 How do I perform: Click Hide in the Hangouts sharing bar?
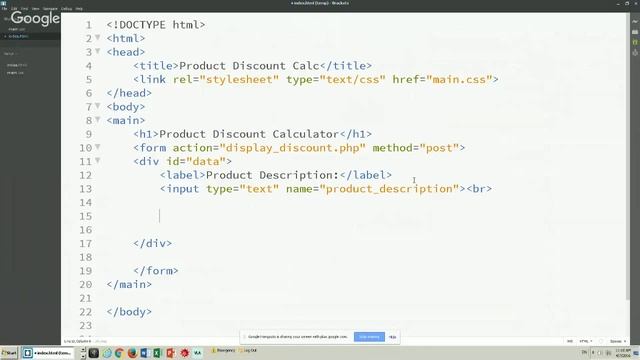click(x=392, y=337)
